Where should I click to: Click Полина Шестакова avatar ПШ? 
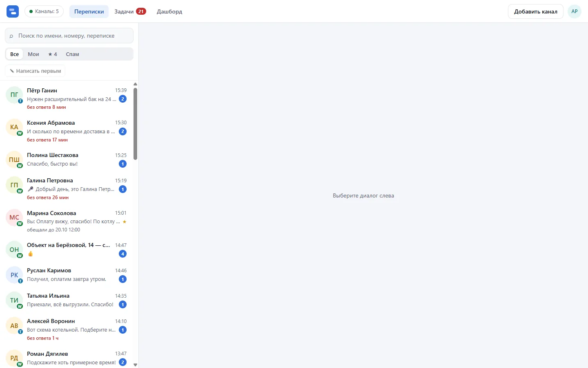coord(14,159)
